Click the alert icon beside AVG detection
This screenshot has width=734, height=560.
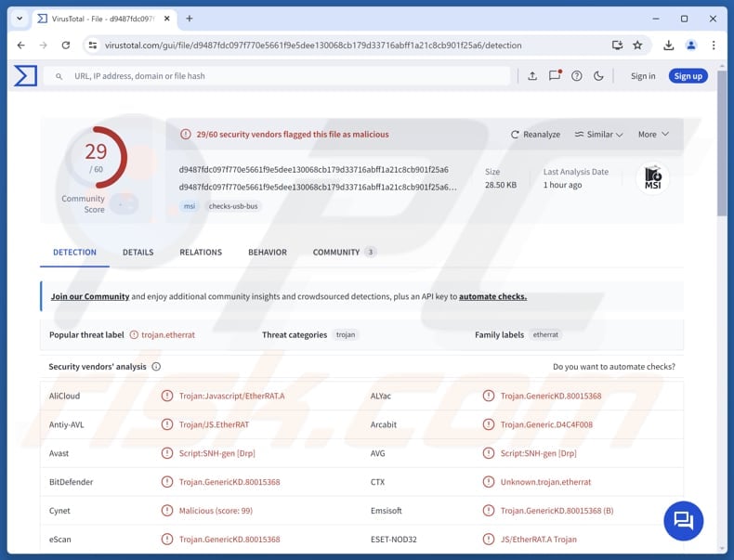[488, 453]
